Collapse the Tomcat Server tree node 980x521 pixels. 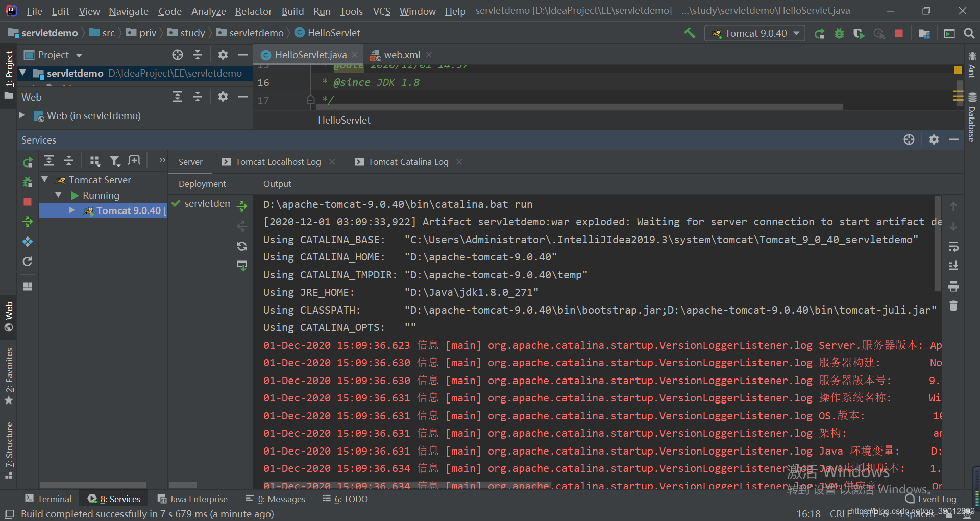(x=45, y=179)
